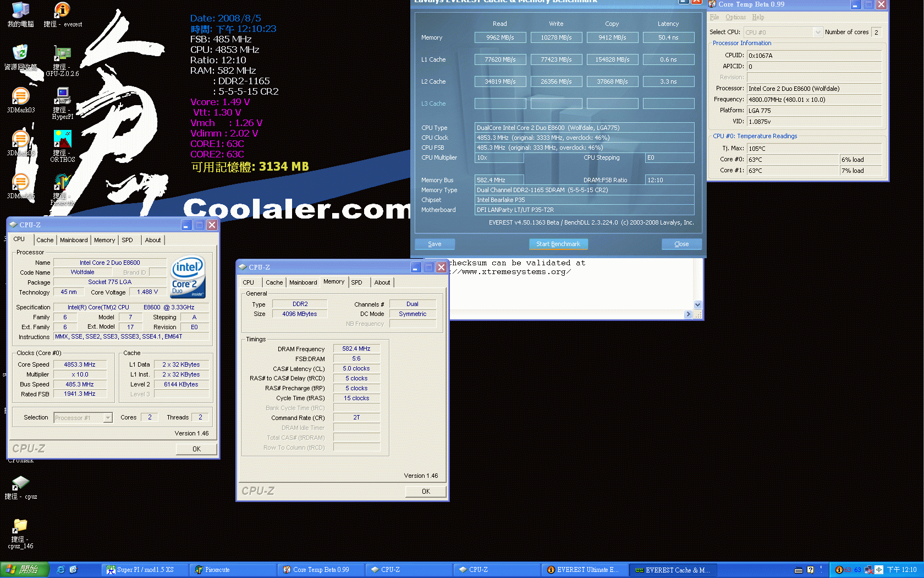Click the L1 Cache Copy value 154828 MB/s
Image resolution: width=924 pixels, height=578 pixels.
612,59
